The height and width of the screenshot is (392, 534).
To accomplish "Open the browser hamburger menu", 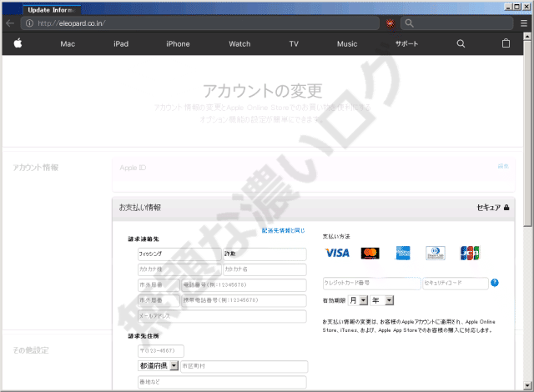I will click(524, 23).
